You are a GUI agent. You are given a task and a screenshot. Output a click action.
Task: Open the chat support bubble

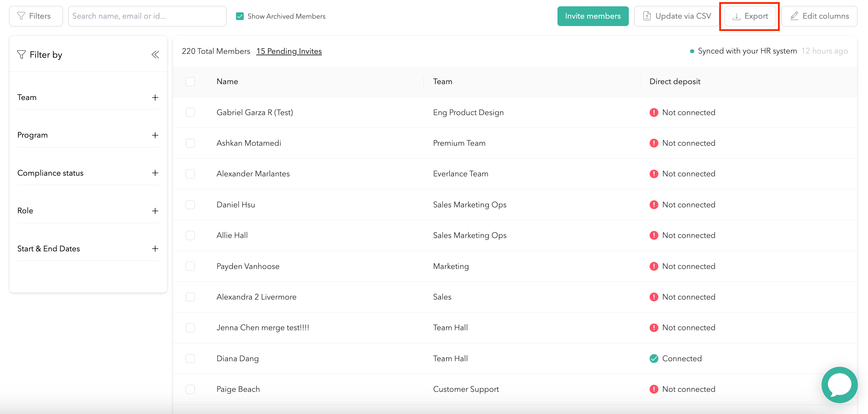839,384
